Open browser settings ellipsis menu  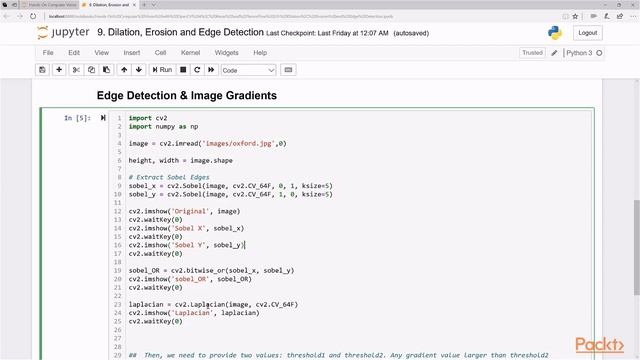coord(633,16)
